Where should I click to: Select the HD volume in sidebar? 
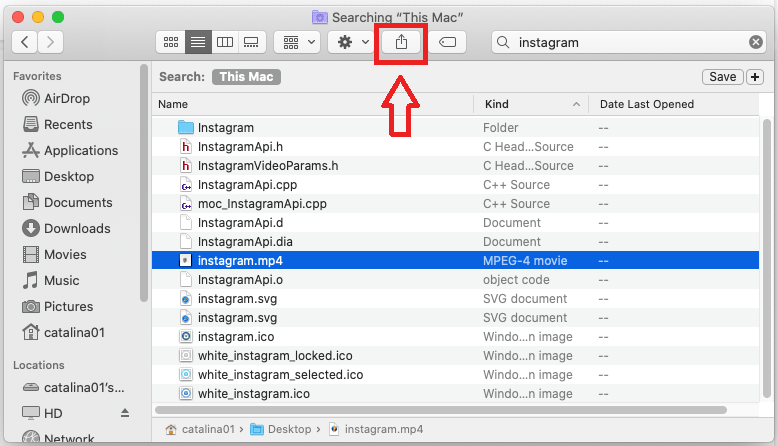coord(43,413)
